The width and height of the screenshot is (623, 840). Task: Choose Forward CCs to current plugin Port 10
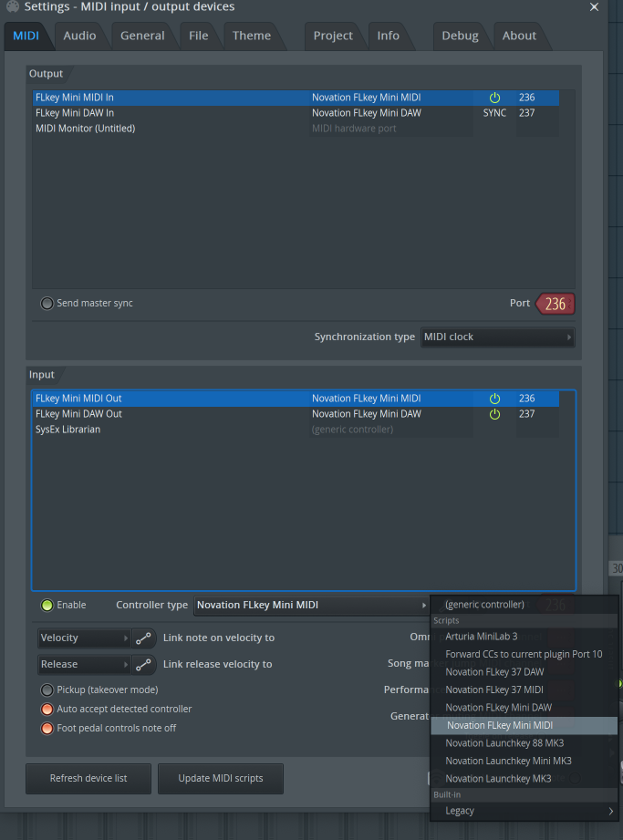click(x=524, y=655)
